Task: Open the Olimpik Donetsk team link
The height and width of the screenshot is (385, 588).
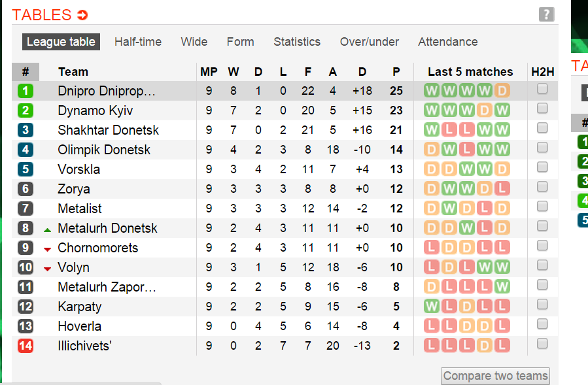Action: (104, 150)
